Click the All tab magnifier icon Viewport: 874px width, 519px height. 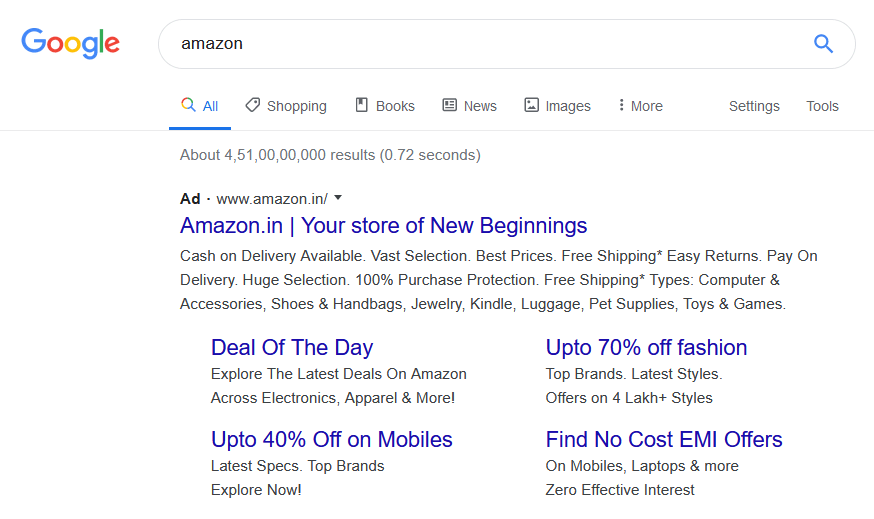(188, 105)
